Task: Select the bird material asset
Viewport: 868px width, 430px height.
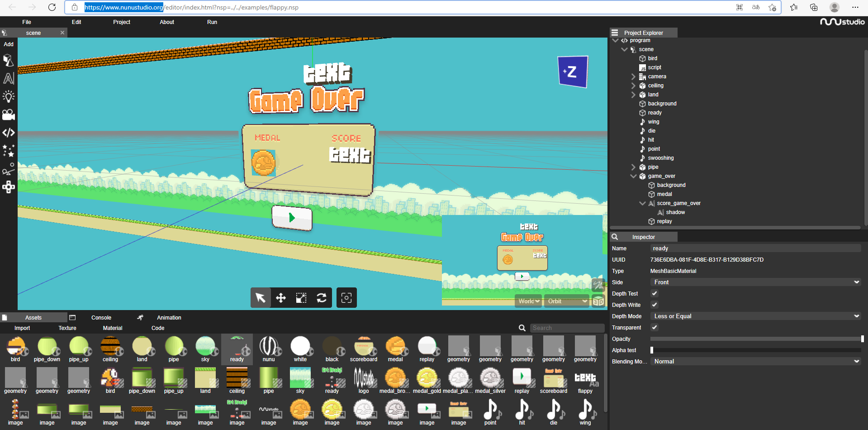Action: point(15,349)
